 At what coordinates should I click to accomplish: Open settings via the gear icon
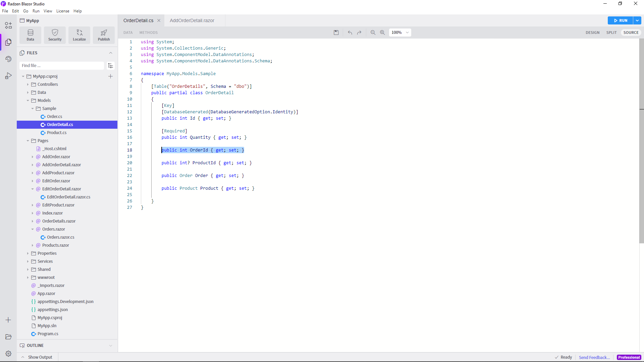coord(8,353)
